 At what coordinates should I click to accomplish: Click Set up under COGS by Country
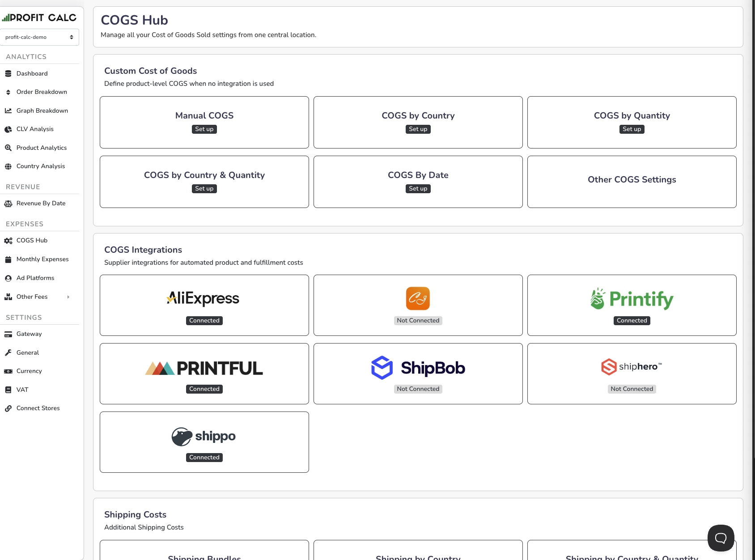[x=418, y=129]
